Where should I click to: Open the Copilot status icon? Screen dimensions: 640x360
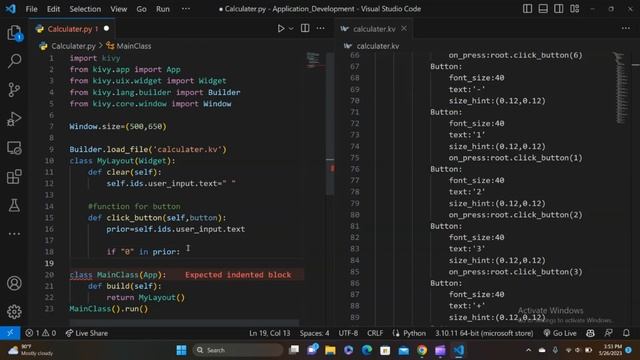pos(590,333)
